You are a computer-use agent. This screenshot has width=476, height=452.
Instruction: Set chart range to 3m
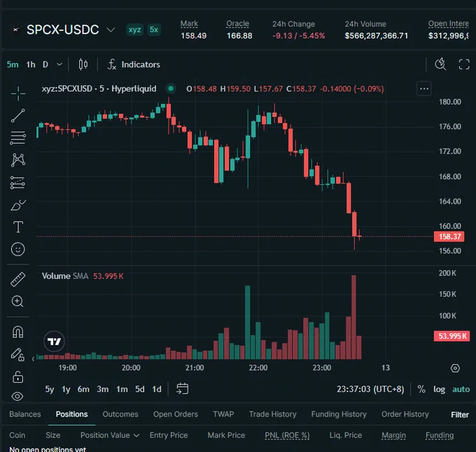(x=103, y=389)
